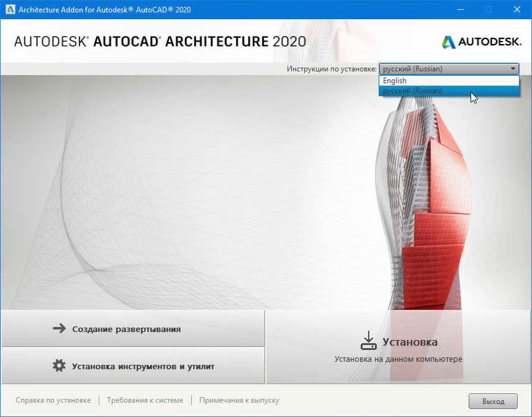Click the Создание развертывания button
Screen dimensions: 532x417
pyautogui.click(x=133, y=328)
